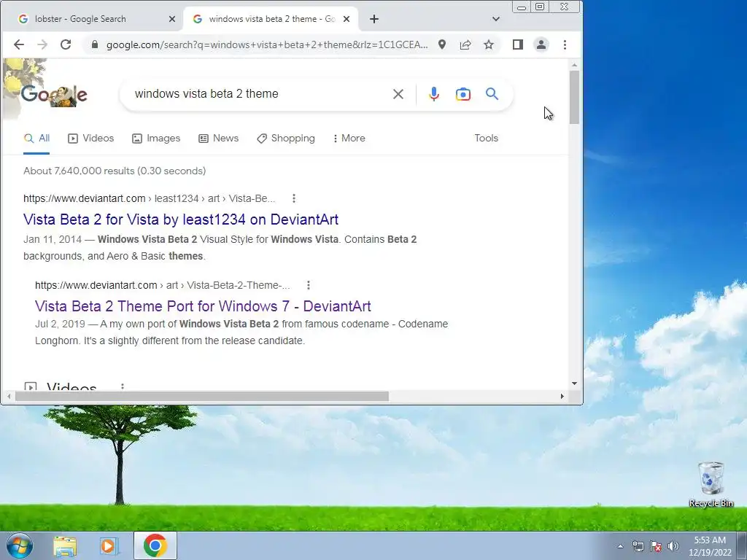The width and height of the screenshot is (747, 560).
Task: Reload the current page
Action: pyautogui.click(x=66, y=44)
